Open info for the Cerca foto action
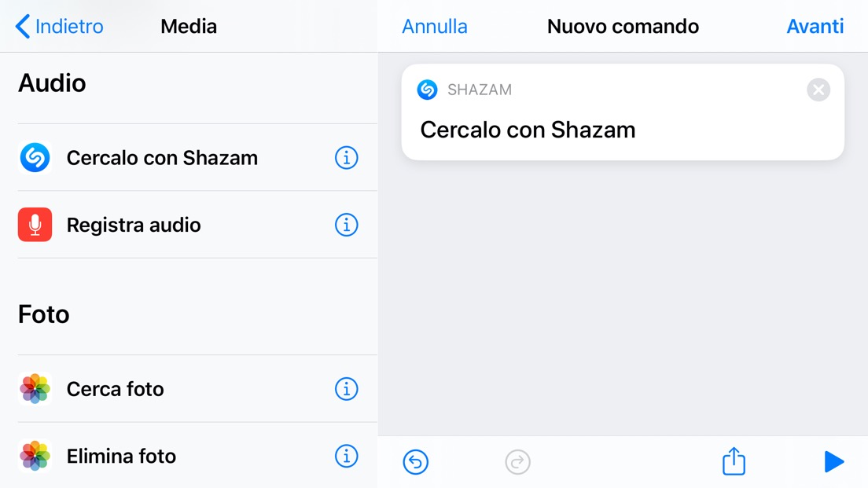Screen dimensions: 868x488 [346, 389]
